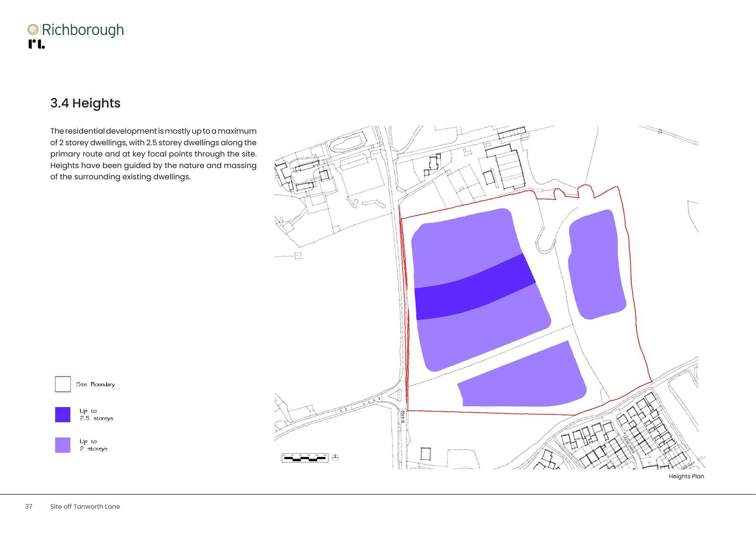Viewport: 756px width, 534px height.
Task: Click the right-hand light purple zone on map
Action: tap(596, 264)
